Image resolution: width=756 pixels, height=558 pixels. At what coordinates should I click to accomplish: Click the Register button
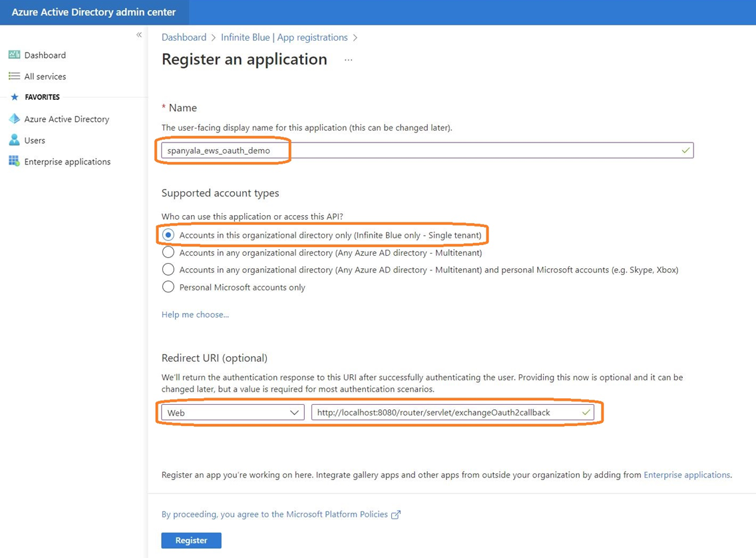192,540
